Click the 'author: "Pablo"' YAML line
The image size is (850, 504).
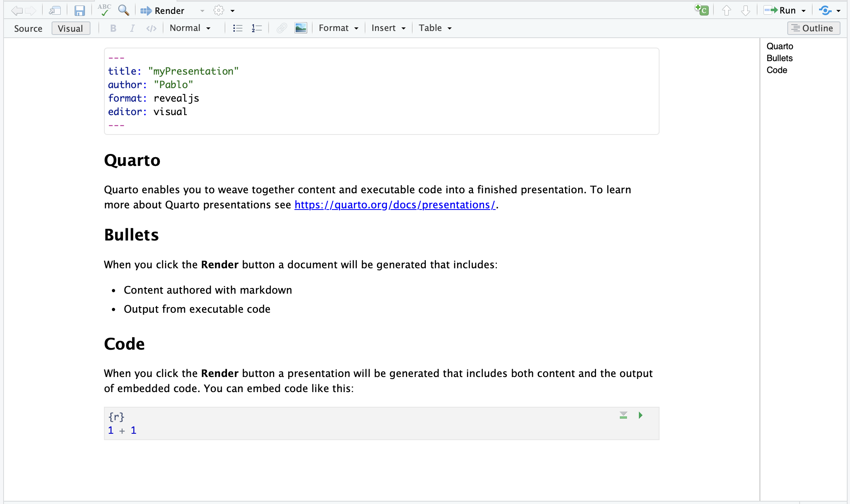point(150,85)
